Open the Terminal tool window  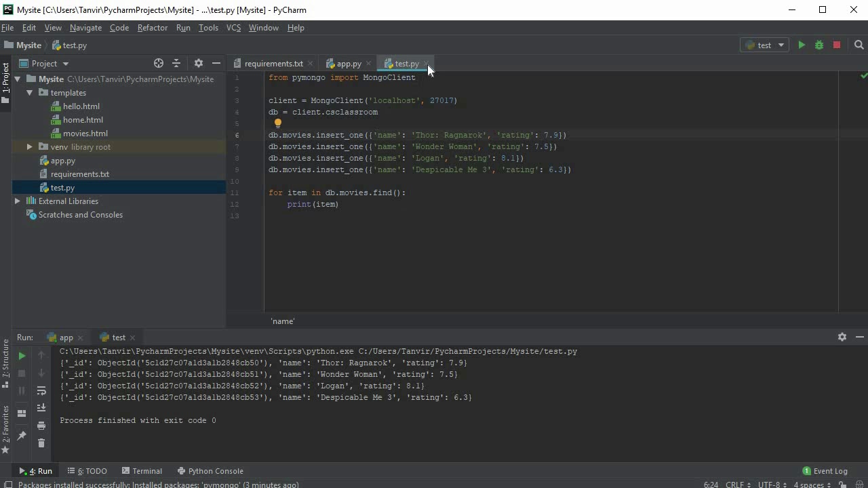pyautogui.click(x=142, y=471)
